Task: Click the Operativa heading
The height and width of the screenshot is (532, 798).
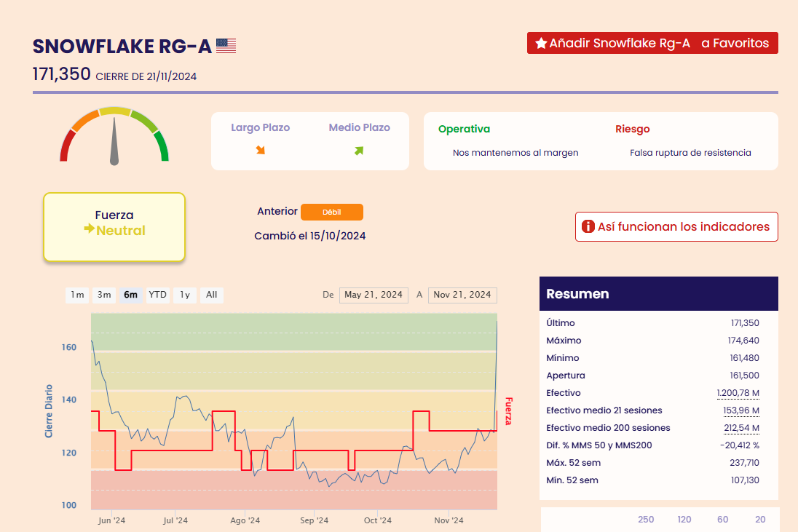Action: pos(464,130)
